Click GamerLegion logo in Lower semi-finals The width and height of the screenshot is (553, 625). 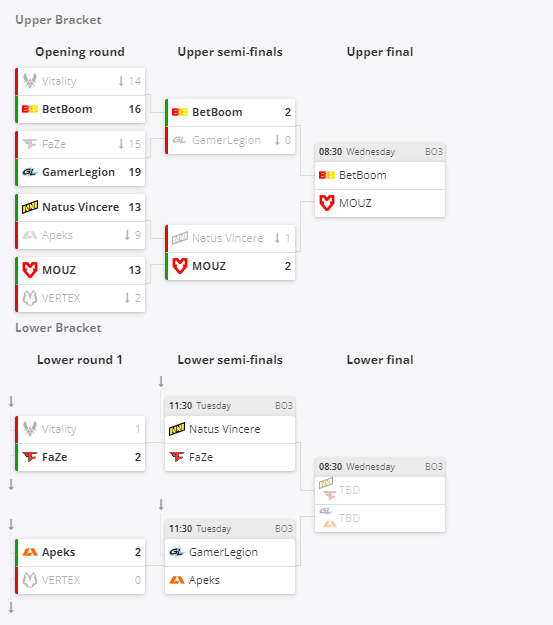tap(177, 552)
